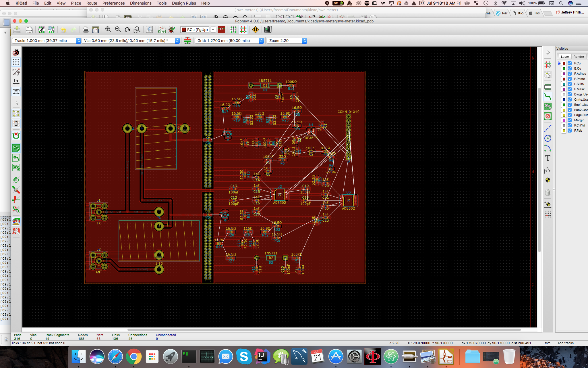Viewport: 588px width, 368px height.
Task: Toggle millimeter units button
Action: pos(16,91)
